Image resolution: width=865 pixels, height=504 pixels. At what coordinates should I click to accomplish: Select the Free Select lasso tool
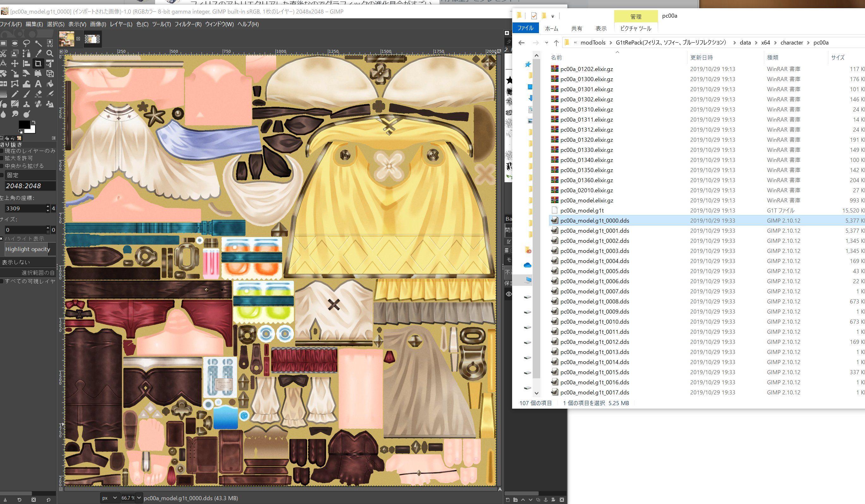click(27, 43)
